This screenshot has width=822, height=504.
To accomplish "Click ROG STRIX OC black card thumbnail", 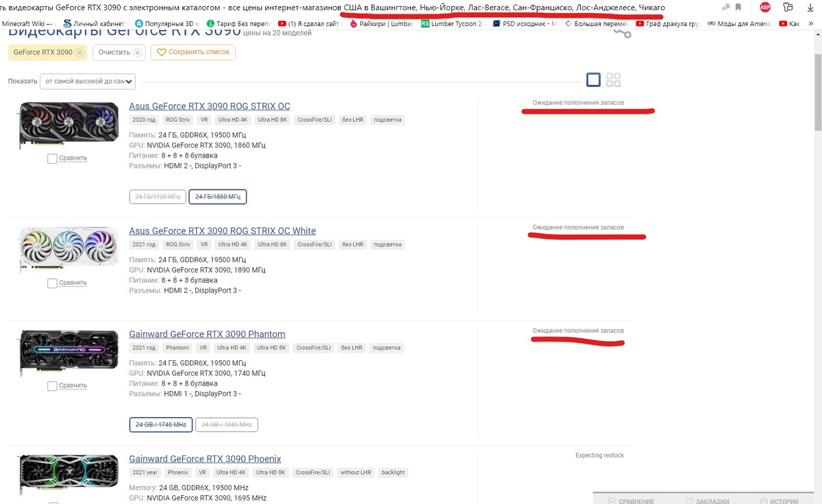I will click(68, 125).
